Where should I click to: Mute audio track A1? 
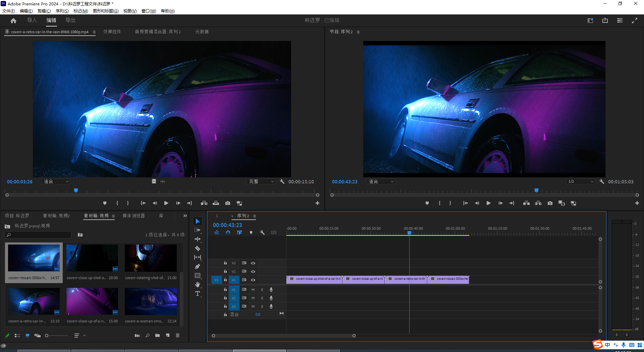click(x=253, y=290)
